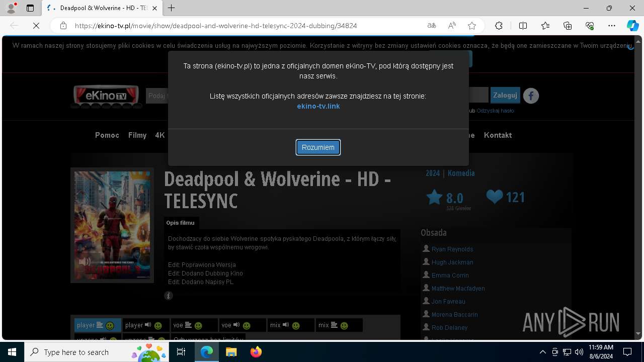Select the voe source tab with speaker icon
The width and height of the screenshot is (644, 362).
(243, 325)
